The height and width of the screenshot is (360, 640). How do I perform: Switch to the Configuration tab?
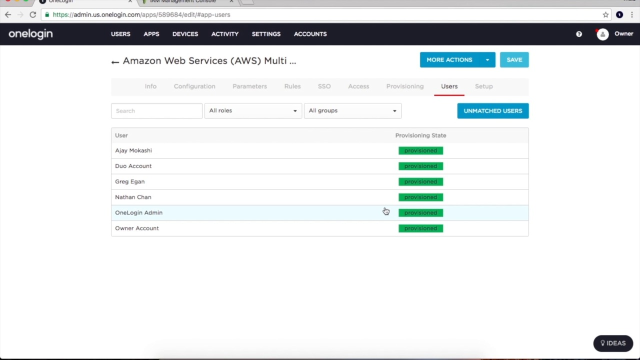[x=194, y=87]
